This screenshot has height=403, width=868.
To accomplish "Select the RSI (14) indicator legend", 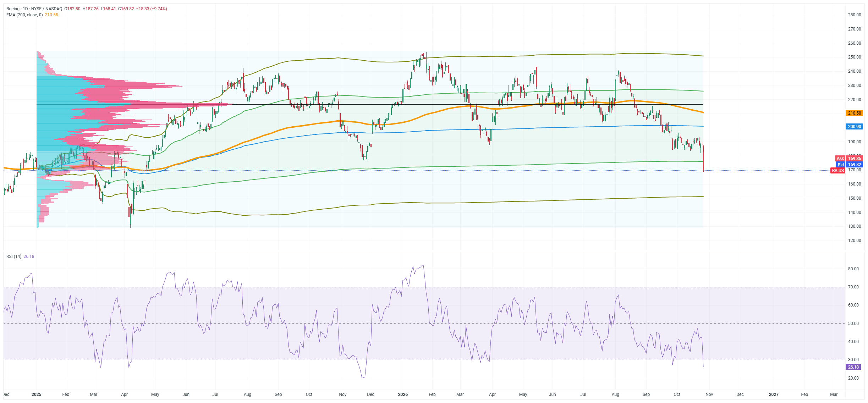I will 14,256.
